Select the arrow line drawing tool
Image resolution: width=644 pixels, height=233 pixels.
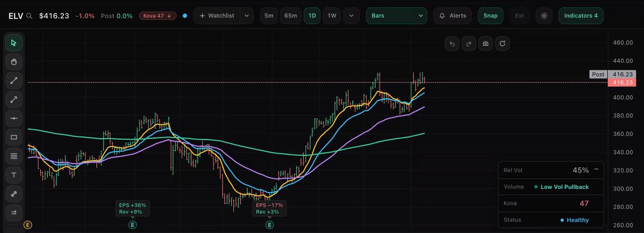point(14,99)
